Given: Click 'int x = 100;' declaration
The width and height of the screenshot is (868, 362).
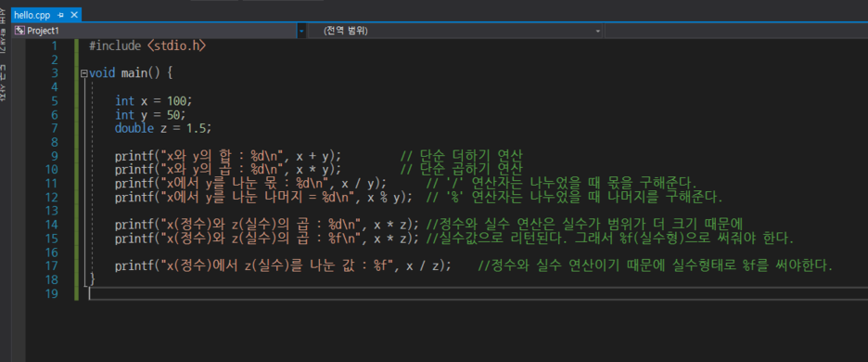Looking at the screenshot, I should coord(153,101).
